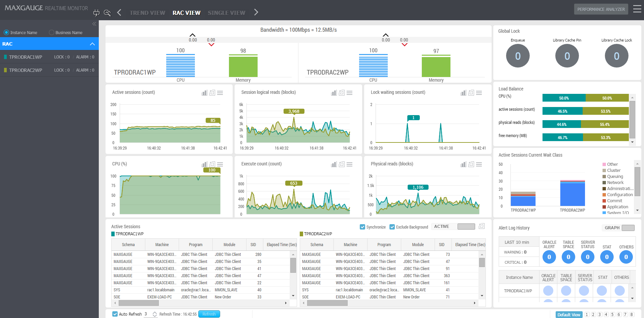Viewport: 644px width, 318px height.
Task: Click Enqueue global lock counter circle
Action: (x=518, y=56)
